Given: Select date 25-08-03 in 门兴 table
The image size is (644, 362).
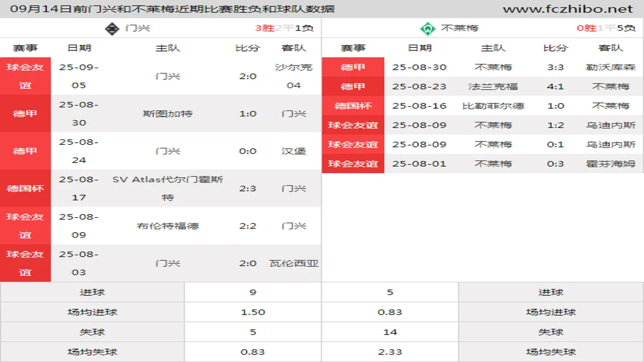Looking at the screenshot, I should pyautogui.click(x=79, y=263).
